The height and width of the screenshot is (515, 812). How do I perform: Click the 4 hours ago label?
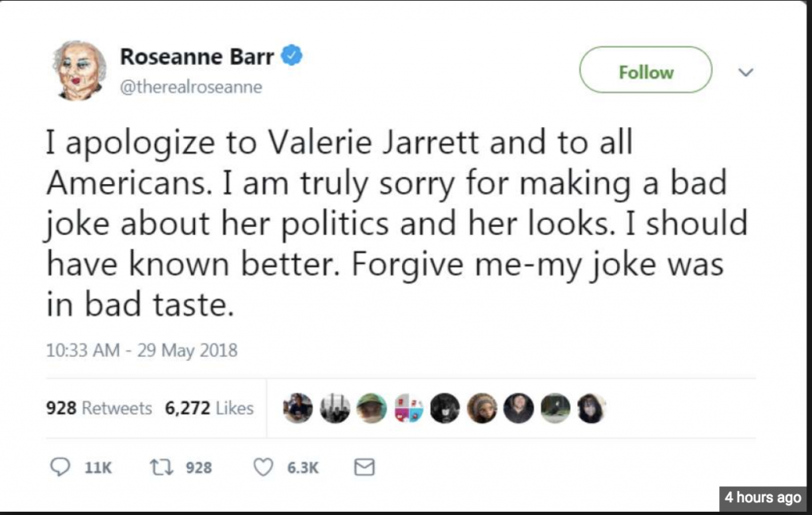click(761, 498)
